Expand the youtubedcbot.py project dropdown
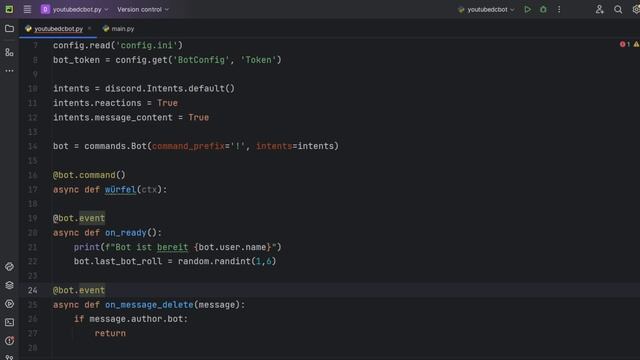 75,9
